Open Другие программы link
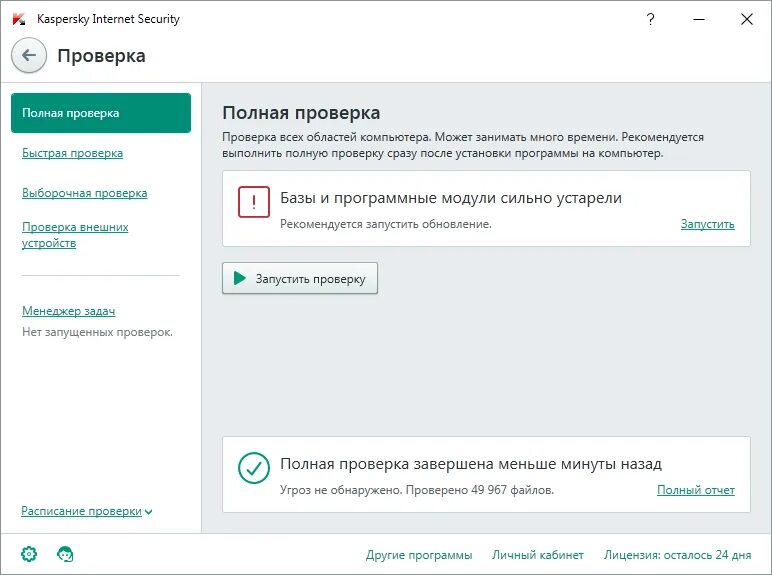 click(x=419, y=555)
